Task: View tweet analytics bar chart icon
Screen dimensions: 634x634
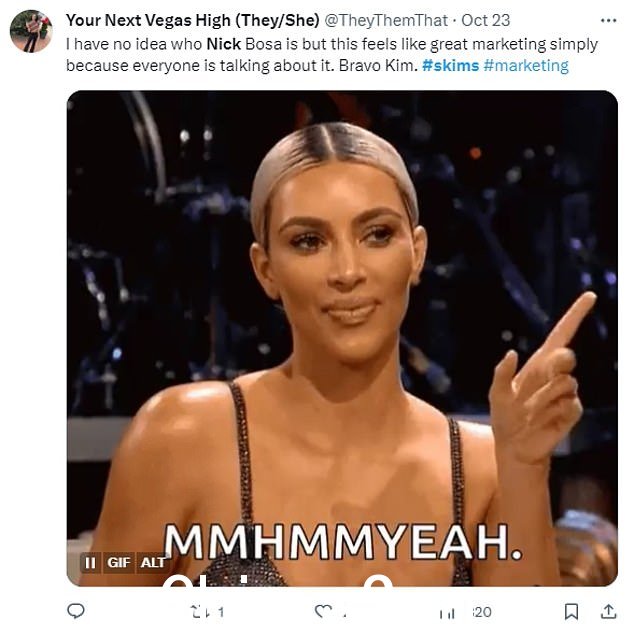Action: [447, 613]
